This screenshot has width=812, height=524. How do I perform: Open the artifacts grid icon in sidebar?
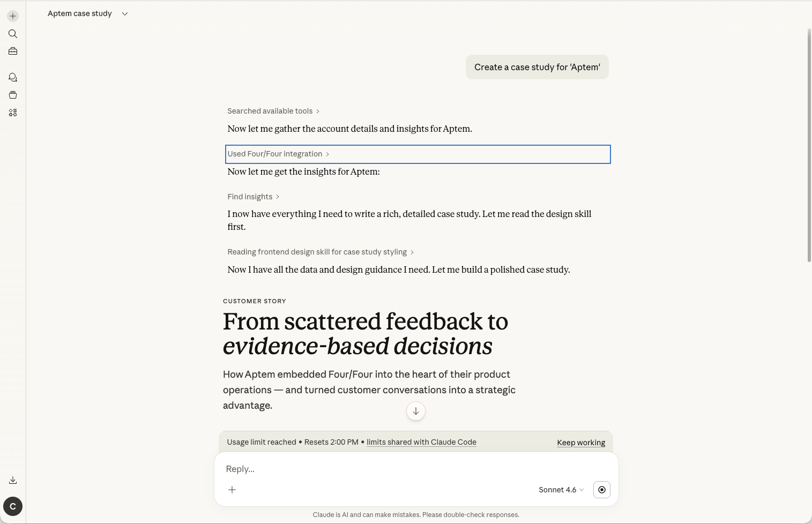[13, 113]
